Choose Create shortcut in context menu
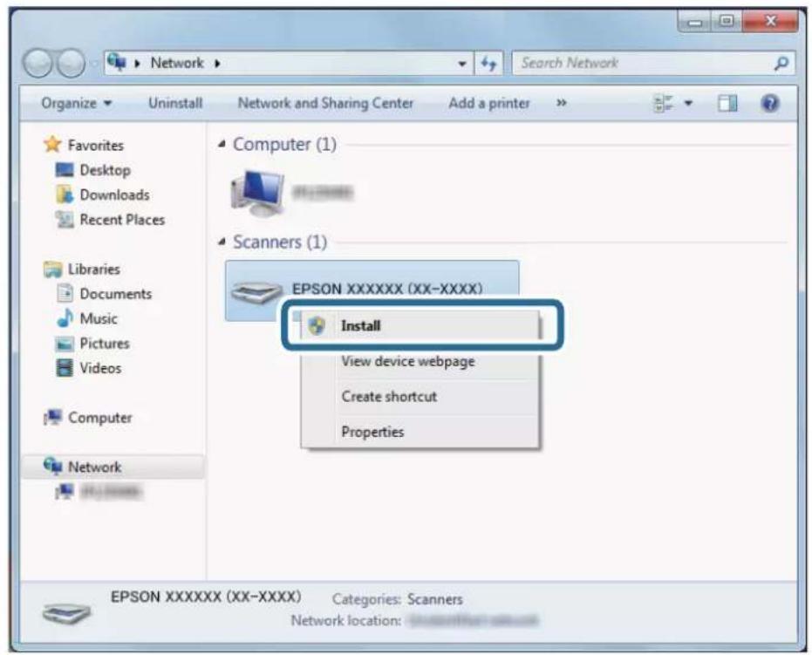This screenshot has height=655, width=812. tap(389, 397)
